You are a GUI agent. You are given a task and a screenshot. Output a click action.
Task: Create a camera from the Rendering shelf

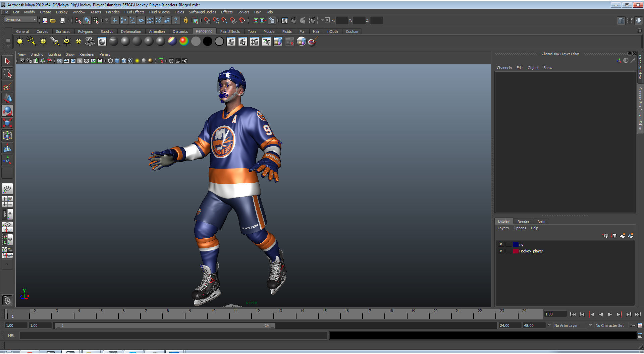pyautogui.click(x=90, y=41)
